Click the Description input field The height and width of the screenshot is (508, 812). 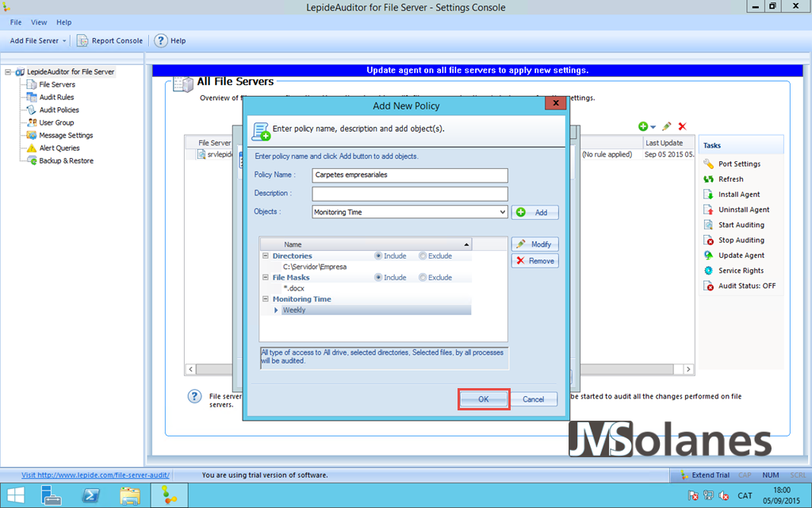tap(410, 194)
